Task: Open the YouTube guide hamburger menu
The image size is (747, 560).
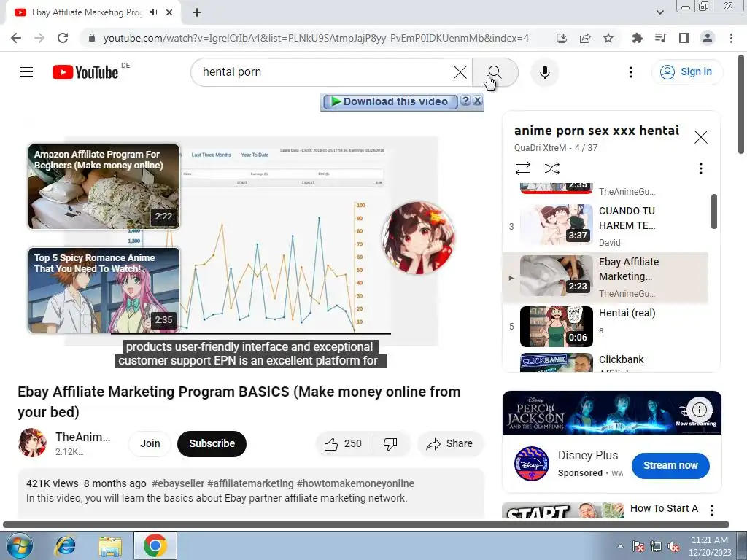Action: point(26,72)
